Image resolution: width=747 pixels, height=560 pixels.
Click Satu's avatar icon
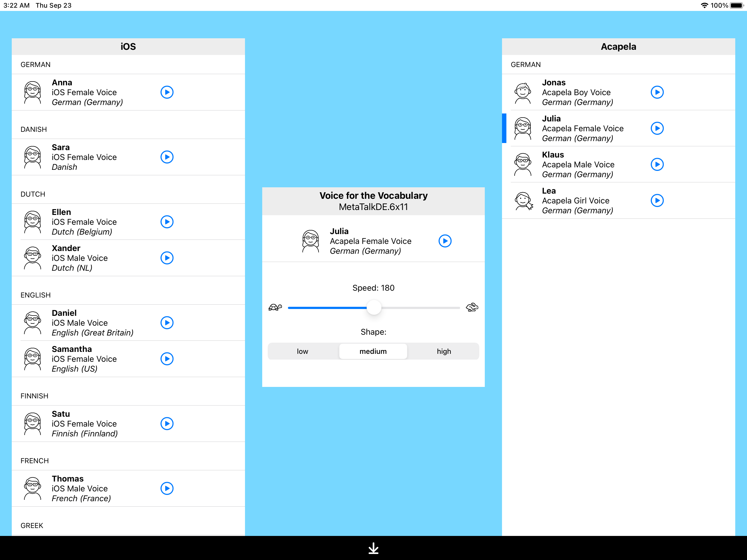[x=33, y=424]
